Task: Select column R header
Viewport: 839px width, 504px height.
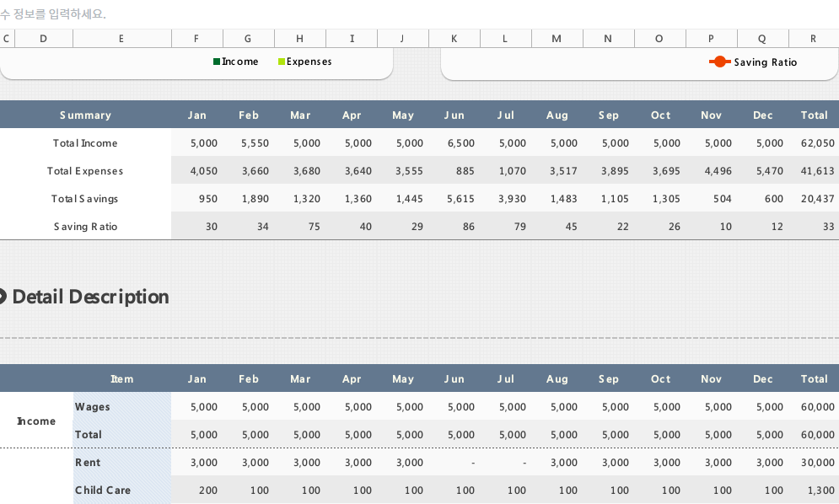Action: point(814,39)
